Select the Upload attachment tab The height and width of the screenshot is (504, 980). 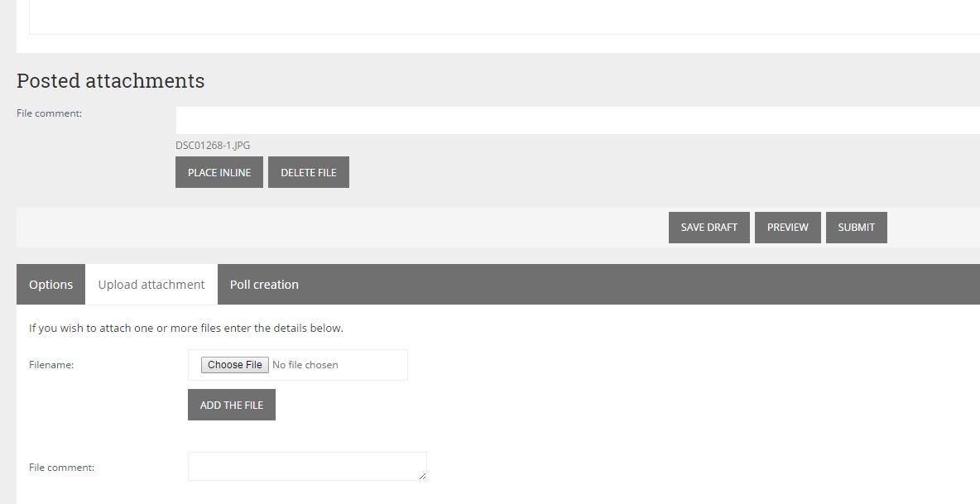[x=151, y=285]
